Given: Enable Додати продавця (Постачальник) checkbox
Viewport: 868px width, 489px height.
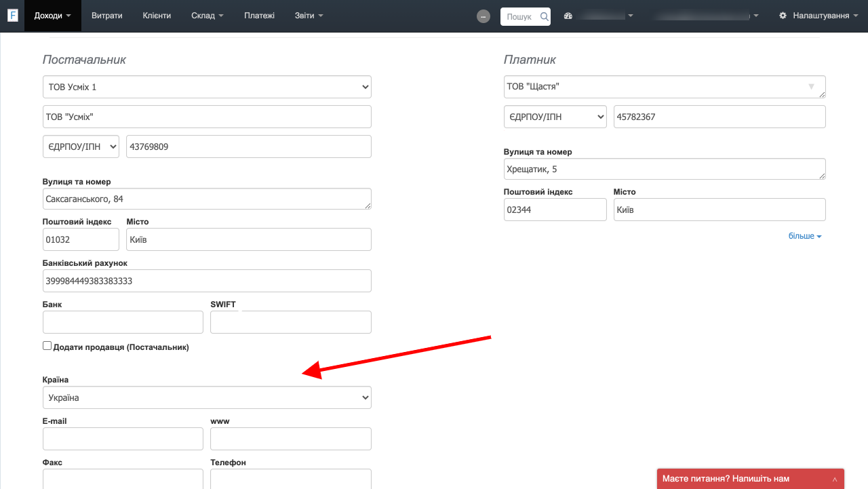Looking at the screenshot, I should pyautogui.click(x=47, y=346).
